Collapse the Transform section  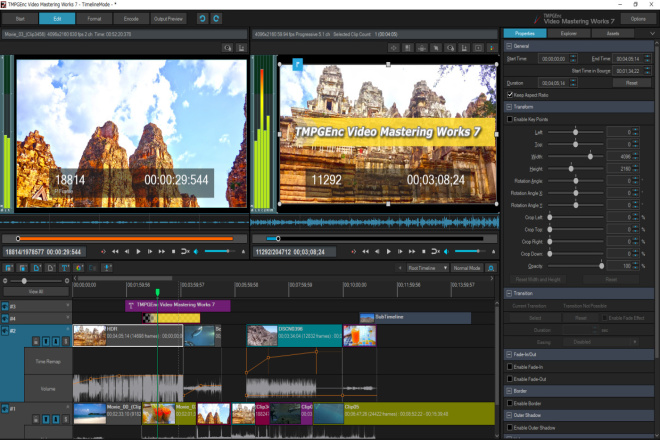click(x=509, y=107)
